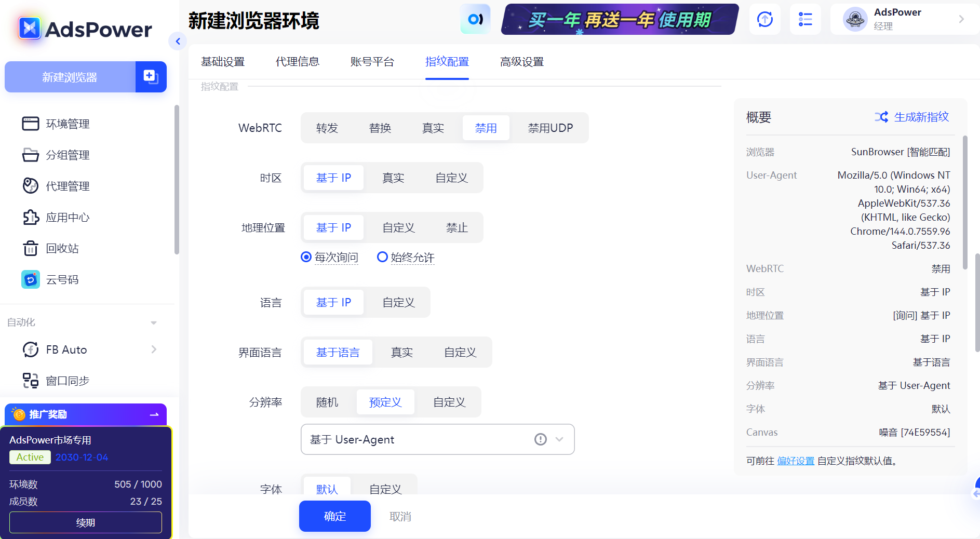
Task: Set WebRTC mode to 禁用UDP
Action: [550, 128]
